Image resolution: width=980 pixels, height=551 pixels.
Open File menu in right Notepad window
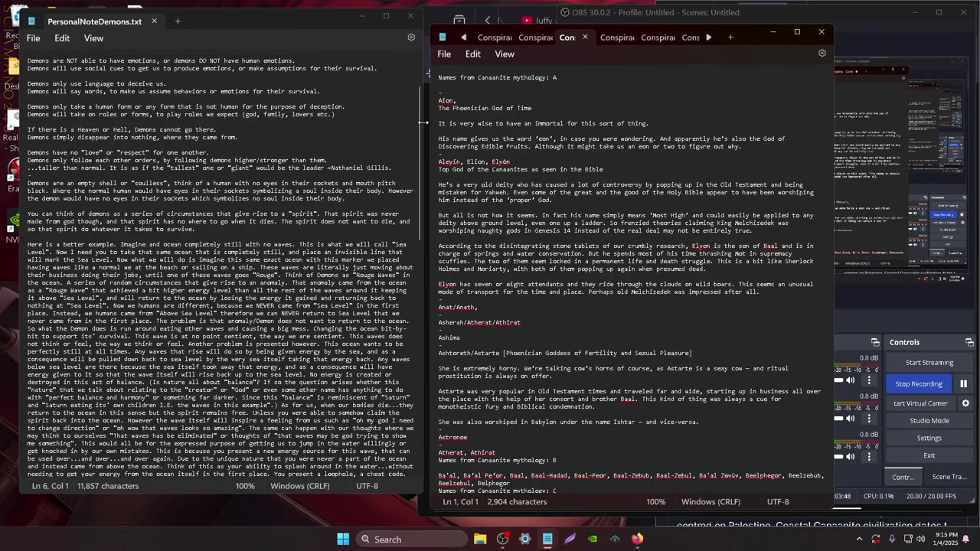click(444, 54)
